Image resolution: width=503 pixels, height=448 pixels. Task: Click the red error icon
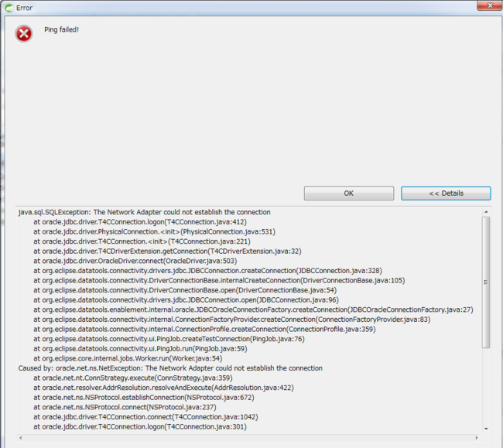point(24,34)
